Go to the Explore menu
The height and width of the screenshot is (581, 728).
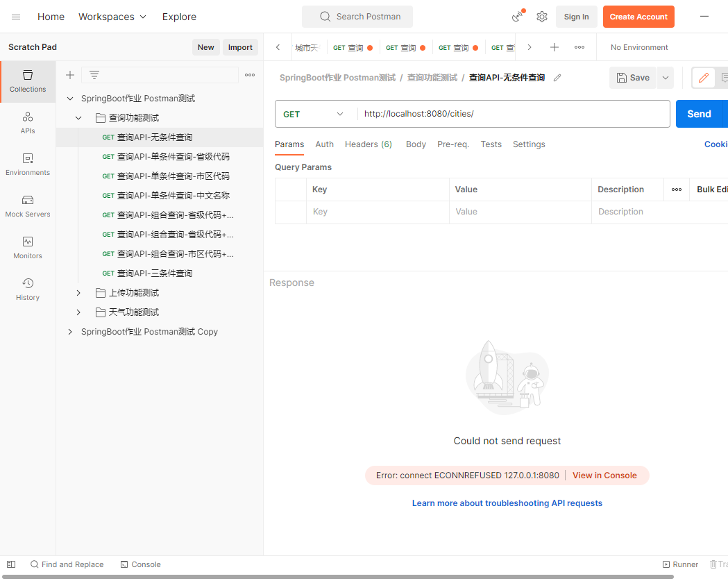pyautogui.click(x=179, y=17)
